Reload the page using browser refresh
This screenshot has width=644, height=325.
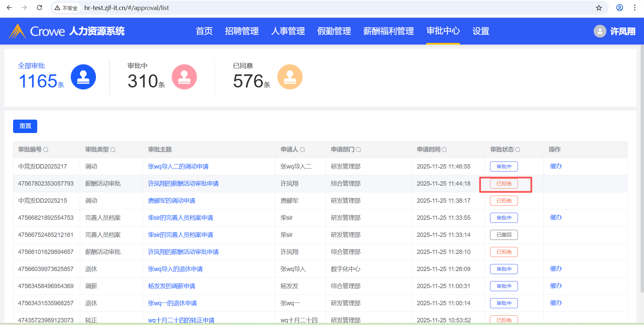(39, 8)
